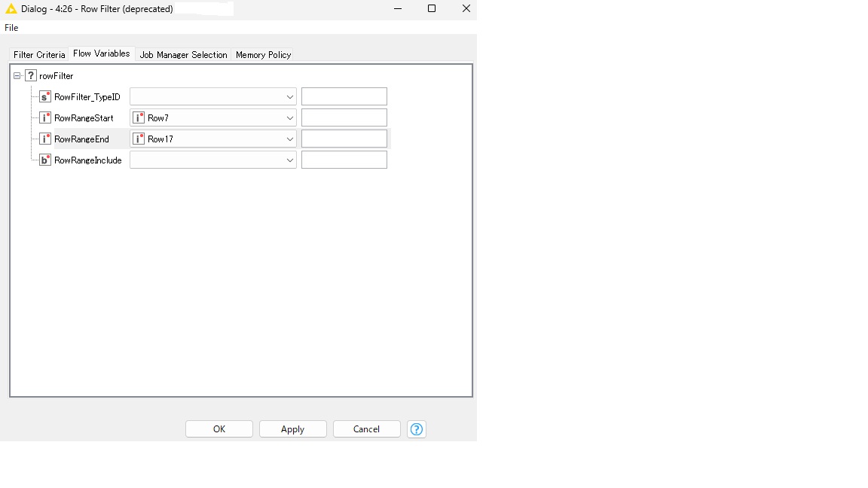Click the string type icon for RowFilter_TypeID
This screenshot has height=488, width=868.
[x=45, y=97]
